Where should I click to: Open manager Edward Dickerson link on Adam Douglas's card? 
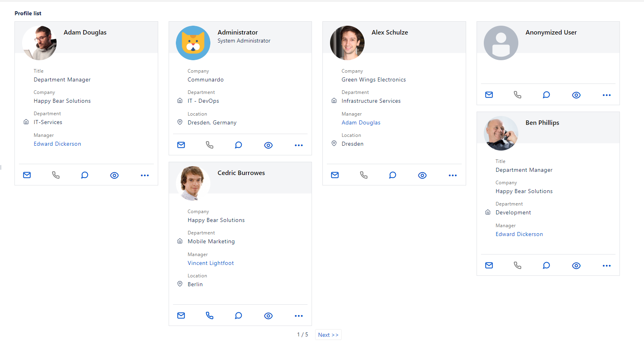tap(57, 144)
